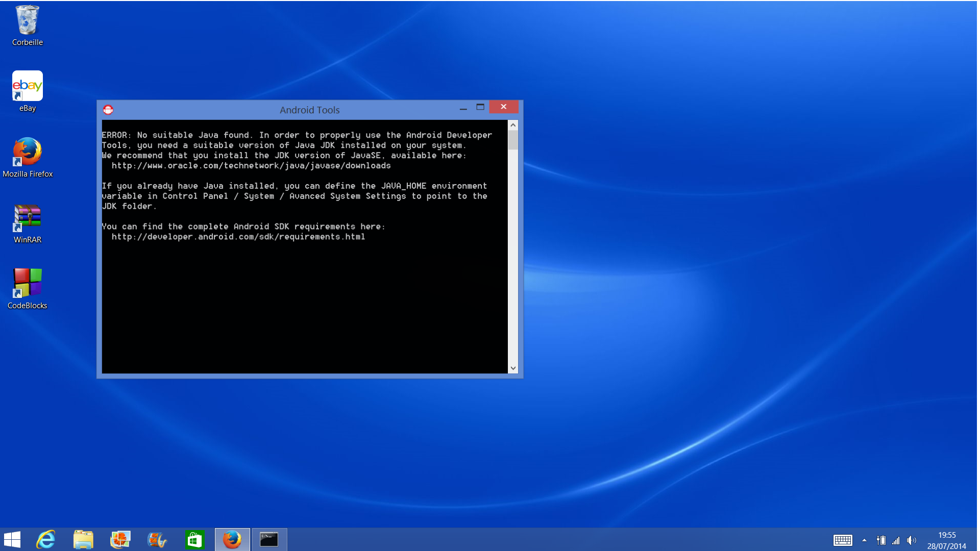Open File Explorer from the taskbar
This screenshot has width=980, height=551.
point(83,540)
